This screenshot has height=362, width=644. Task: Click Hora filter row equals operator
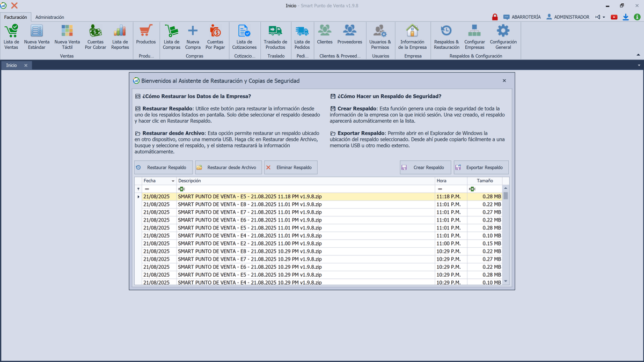440,189
